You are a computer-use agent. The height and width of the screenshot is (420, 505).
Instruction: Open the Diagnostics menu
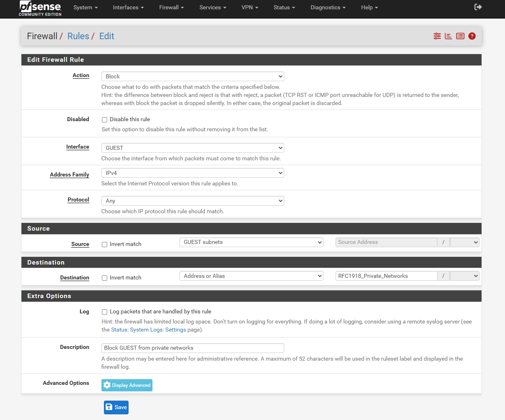328,7
